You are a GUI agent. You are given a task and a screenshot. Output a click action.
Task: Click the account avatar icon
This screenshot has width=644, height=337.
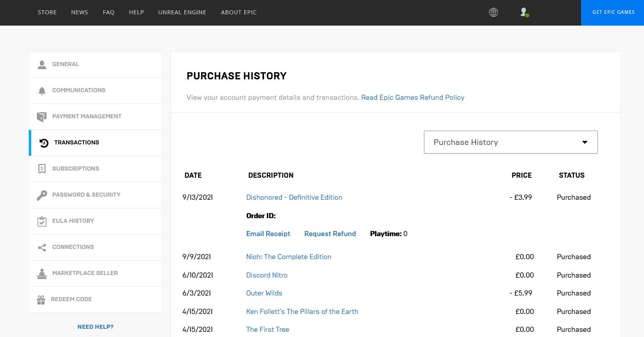(524, 12)
